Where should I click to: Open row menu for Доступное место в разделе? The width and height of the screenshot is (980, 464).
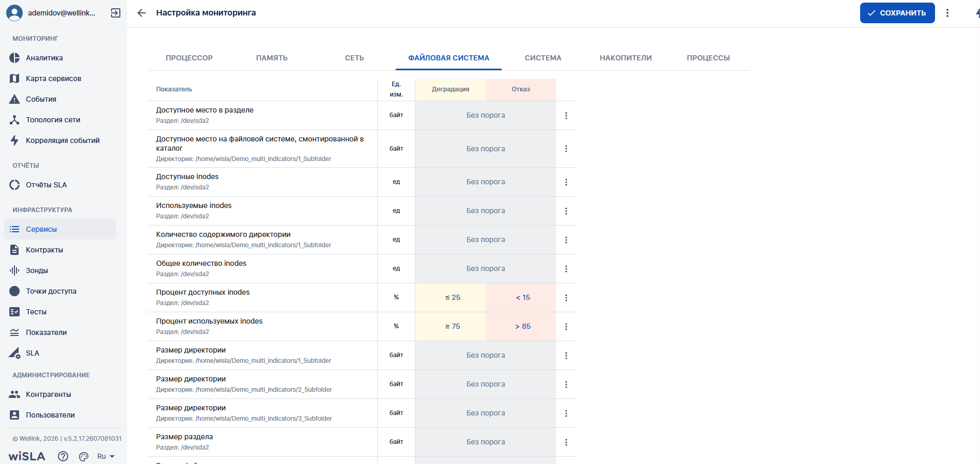[x=566, y=116]
